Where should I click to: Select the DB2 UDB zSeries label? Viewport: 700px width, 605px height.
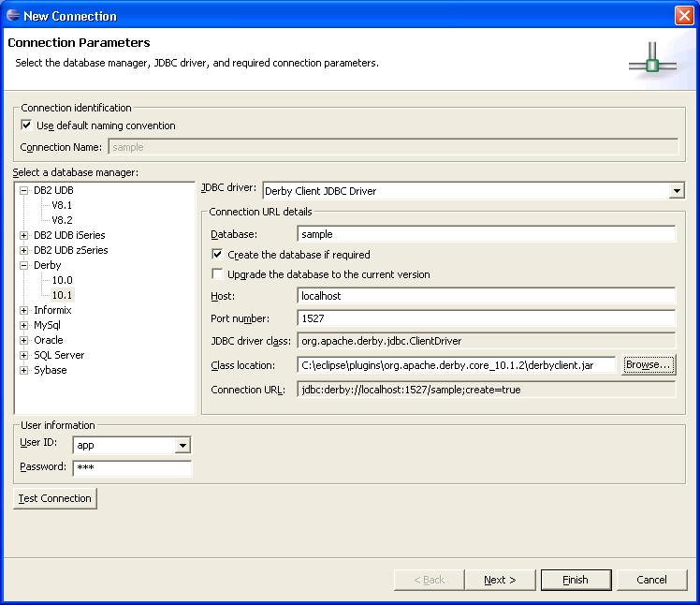(71, 250)
